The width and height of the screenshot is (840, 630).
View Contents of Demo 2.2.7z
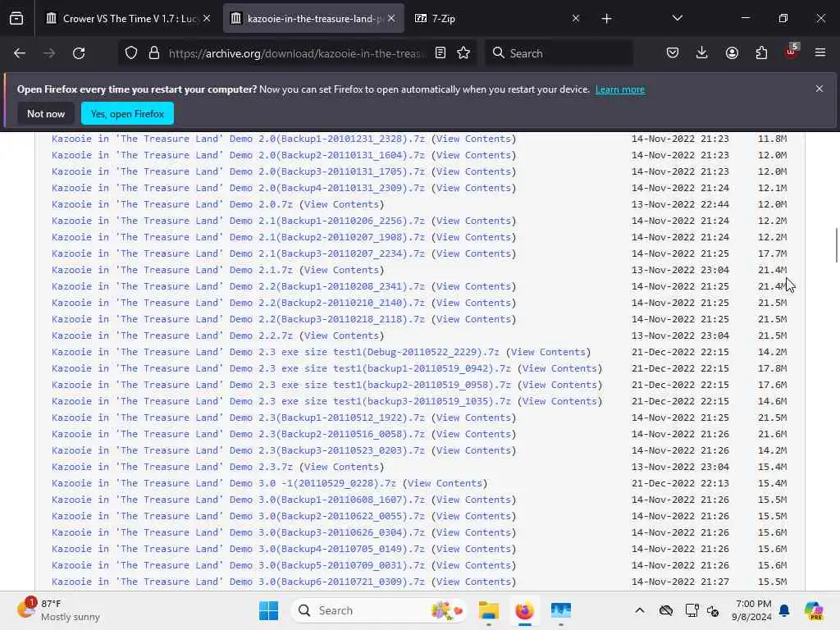pos(342,336)
